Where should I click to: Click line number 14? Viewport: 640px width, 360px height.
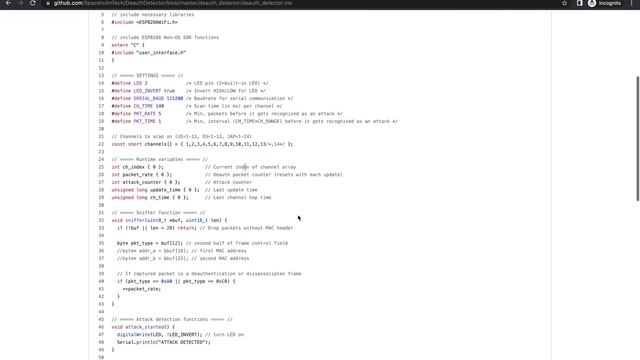101,83
